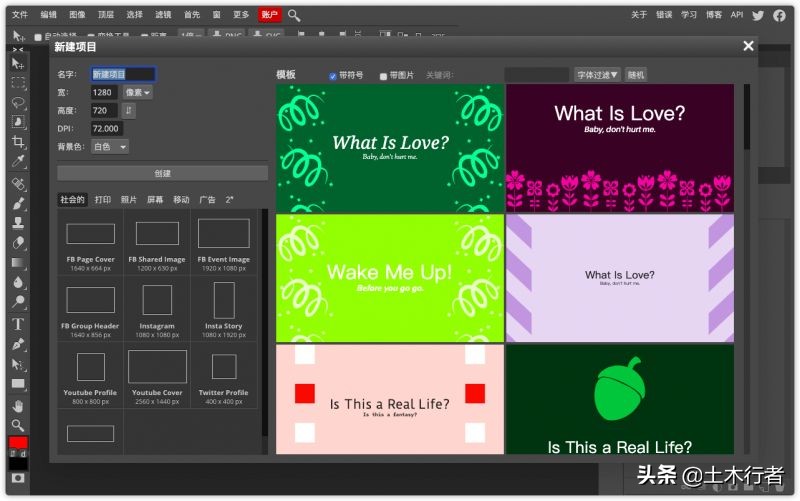Toggle Quick Mask mode icon
Screen dimensions: 800x501
[x=18, y=478]
